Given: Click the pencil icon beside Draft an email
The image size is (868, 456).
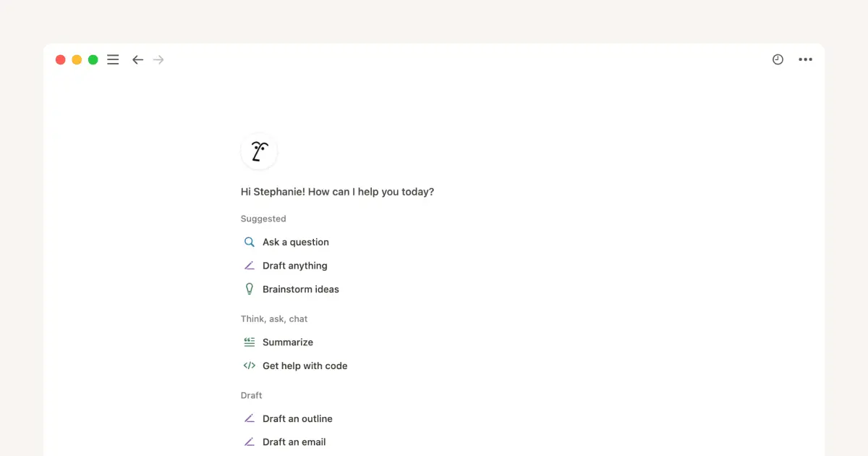Looking at the screenshot, I should click(x=249, y=442).
